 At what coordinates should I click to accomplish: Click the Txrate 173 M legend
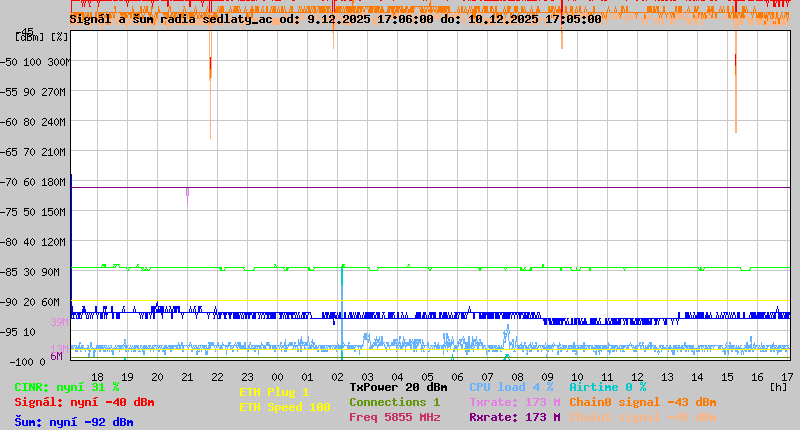click(x=515, y=402)
